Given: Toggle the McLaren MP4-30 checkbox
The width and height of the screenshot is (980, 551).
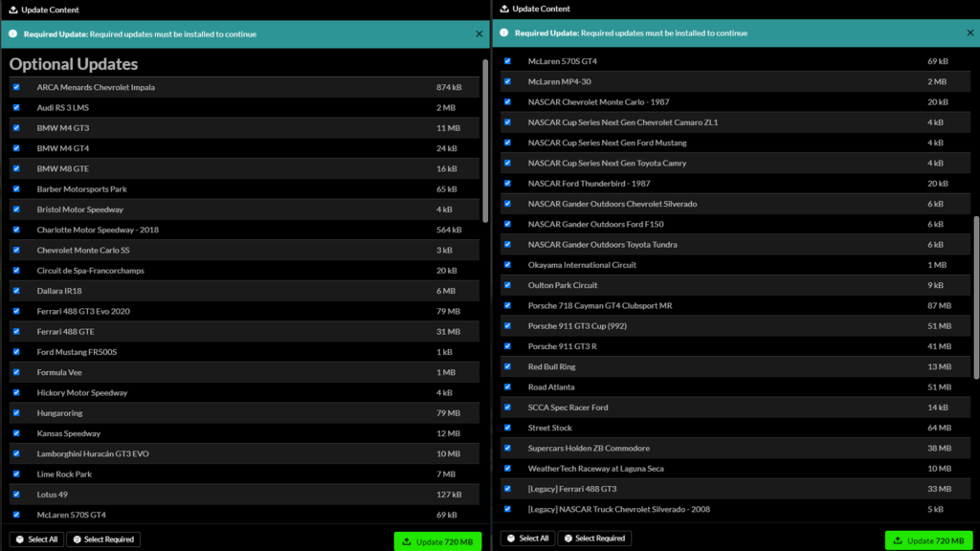Looking at the screenshot, I should [507, 82].
